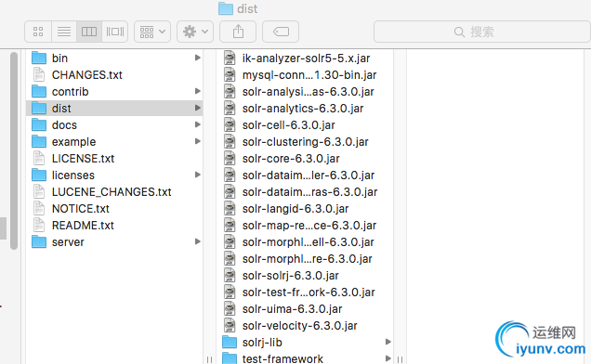Click the contrib folder icon

39,91
